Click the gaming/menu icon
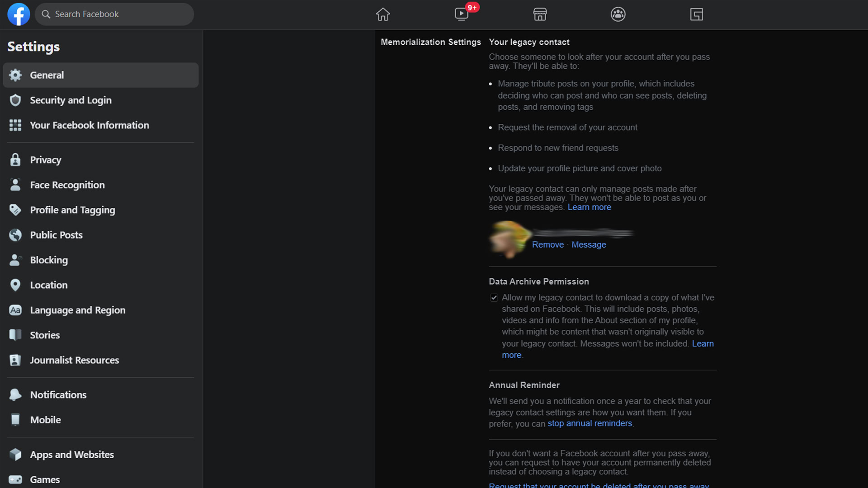Screen dimensions: 868x488 click(x=696, y=14)
